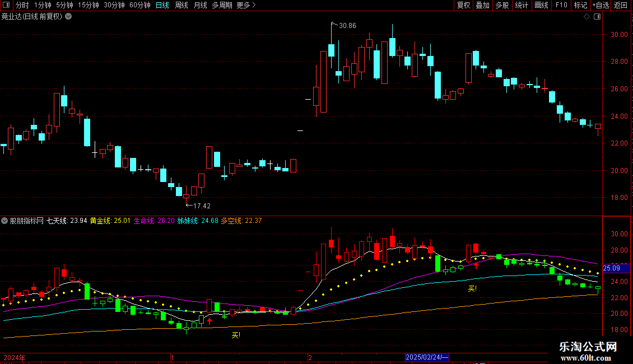
Task: Select the 日线 daily chart tab
Action: (x=162, y=5)
